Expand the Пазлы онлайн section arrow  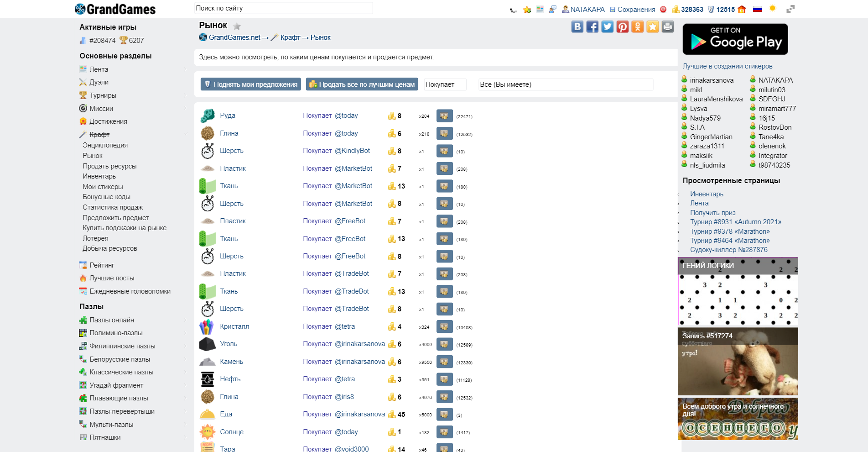[185, 320]
